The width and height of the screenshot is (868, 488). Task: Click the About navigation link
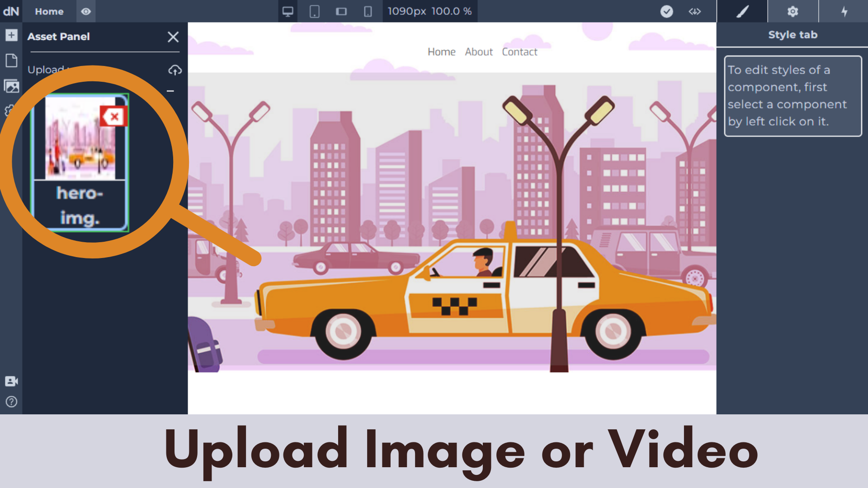tap(478, 52)
